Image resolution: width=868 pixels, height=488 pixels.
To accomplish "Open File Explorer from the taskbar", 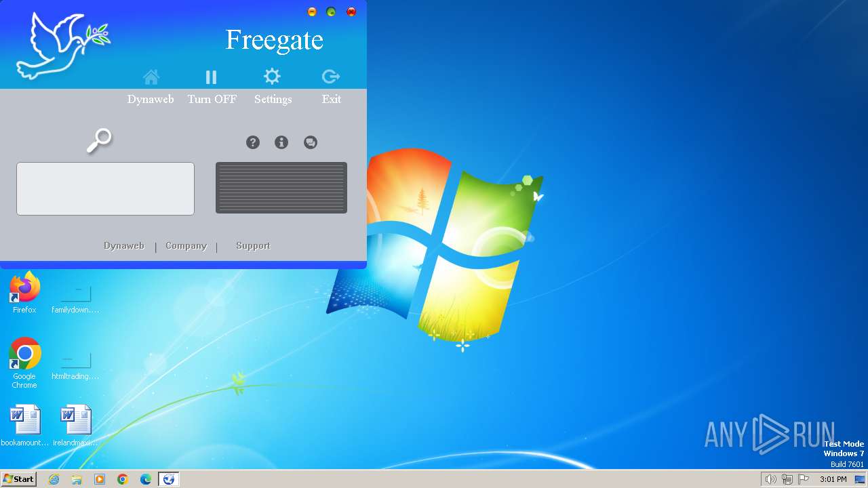I will coord(77,479).
